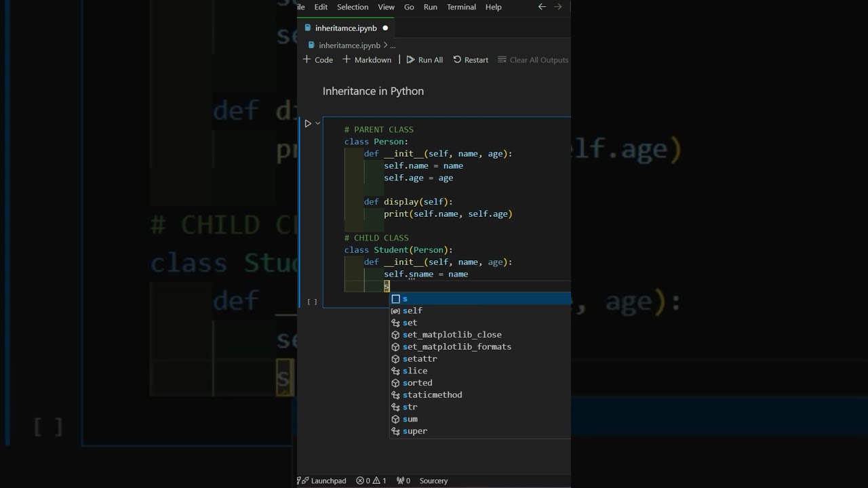Image resolution: width=868 pixels, height=488 pixels.
Task: Select the inheritamce.ipynb editor tab
Action: pyautogui.click(x=346, y=28)
